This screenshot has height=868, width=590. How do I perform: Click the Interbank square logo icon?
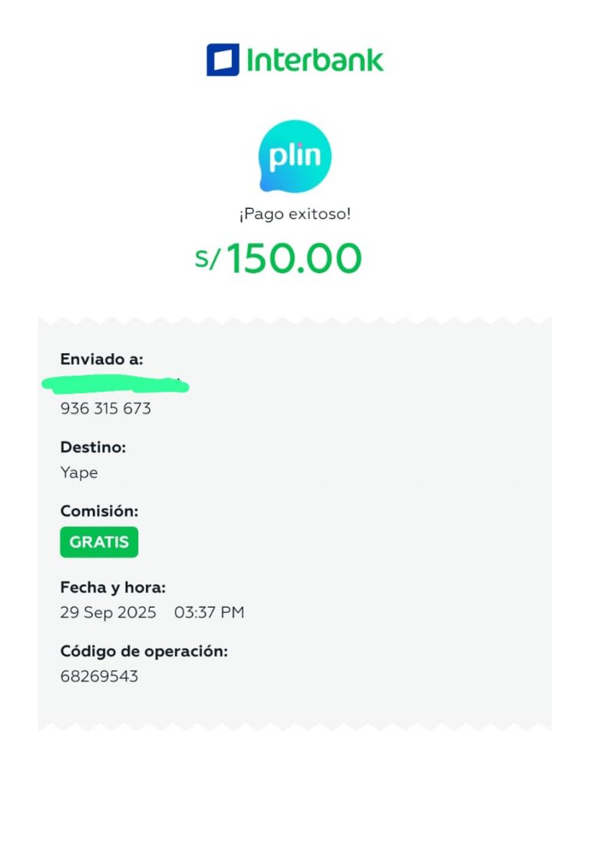223,60
